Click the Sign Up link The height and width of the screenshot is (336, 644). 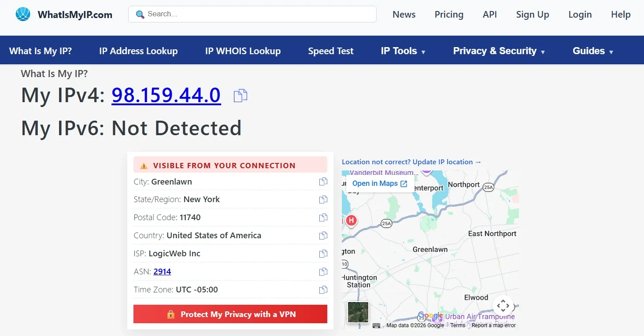pyautogui.click(x=533, y=15)
